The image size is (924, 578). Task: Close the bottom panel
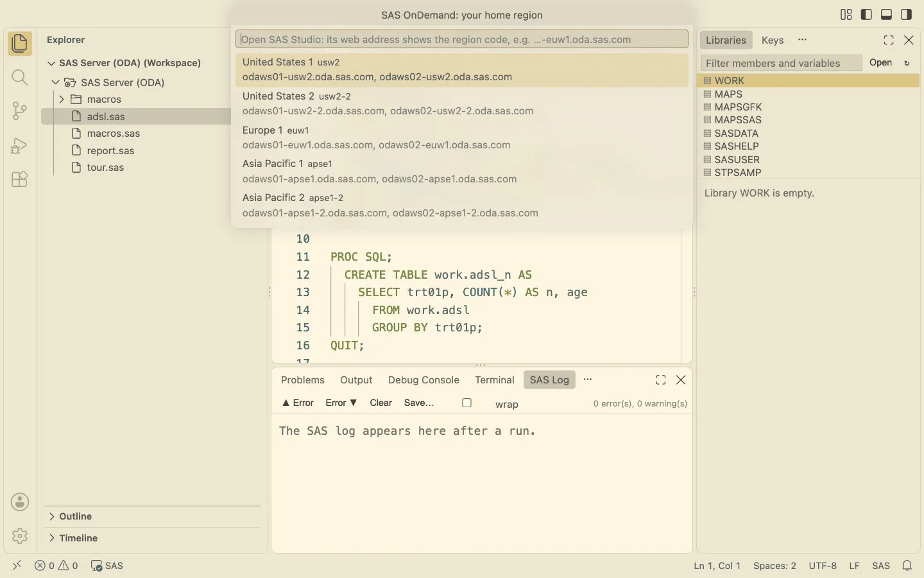681,380
